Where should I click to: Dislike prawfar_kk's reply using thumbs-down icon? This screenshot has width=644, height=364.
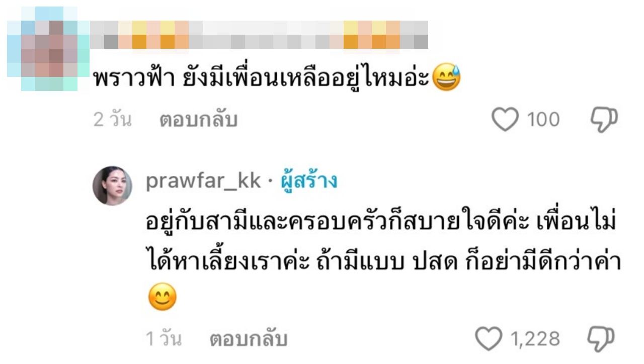tap(601, 339)
